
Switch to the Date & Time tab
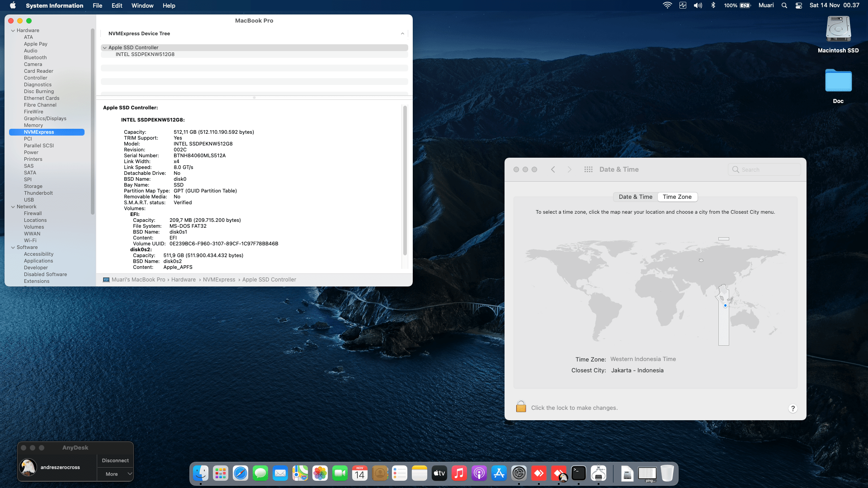pyautogui.click(x=635, y=197)
